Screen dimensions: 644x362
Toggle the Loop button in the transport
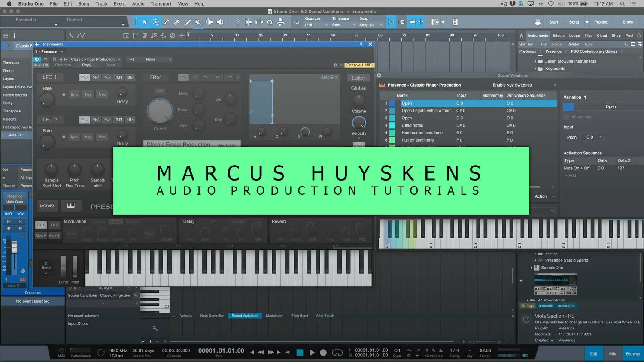click(337, 353)
